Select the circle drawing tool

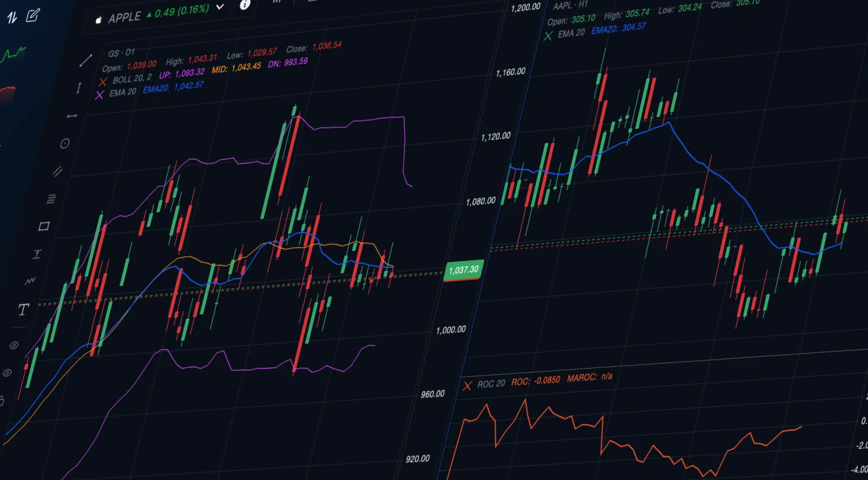65,143
